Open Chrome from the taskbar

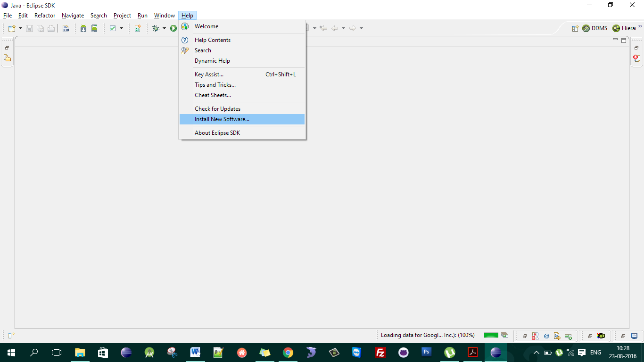[288, 353]
